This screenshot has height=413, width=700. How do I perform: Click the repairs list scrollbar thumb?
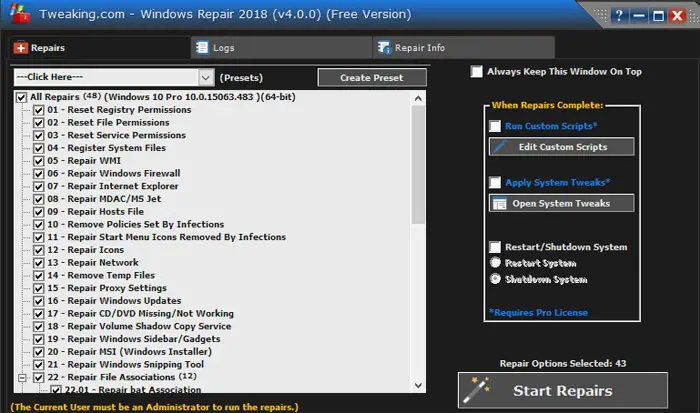click(418, 165)
